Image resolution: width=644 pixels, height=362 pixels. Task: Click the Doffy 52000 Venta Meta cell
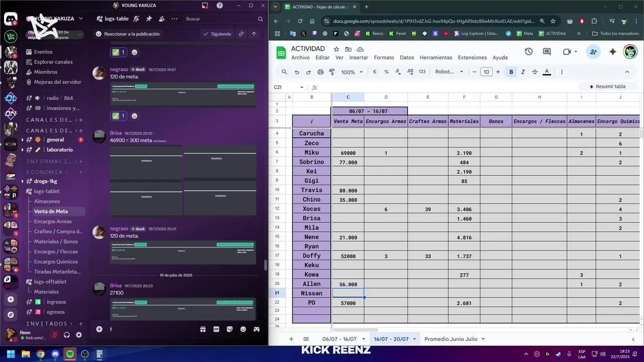tap(348, 256)
